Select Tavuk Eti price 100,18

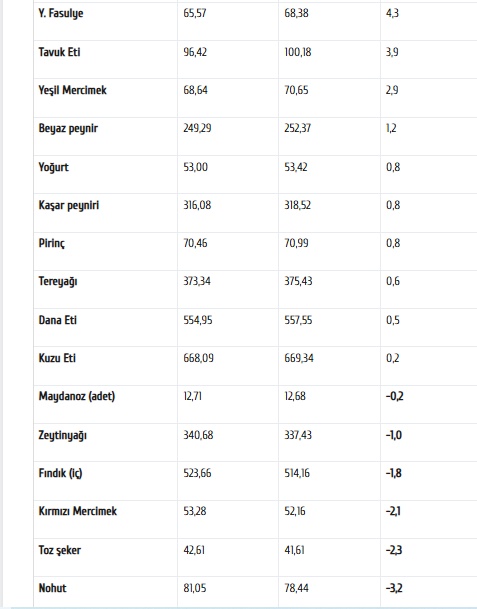pos(298,52)
